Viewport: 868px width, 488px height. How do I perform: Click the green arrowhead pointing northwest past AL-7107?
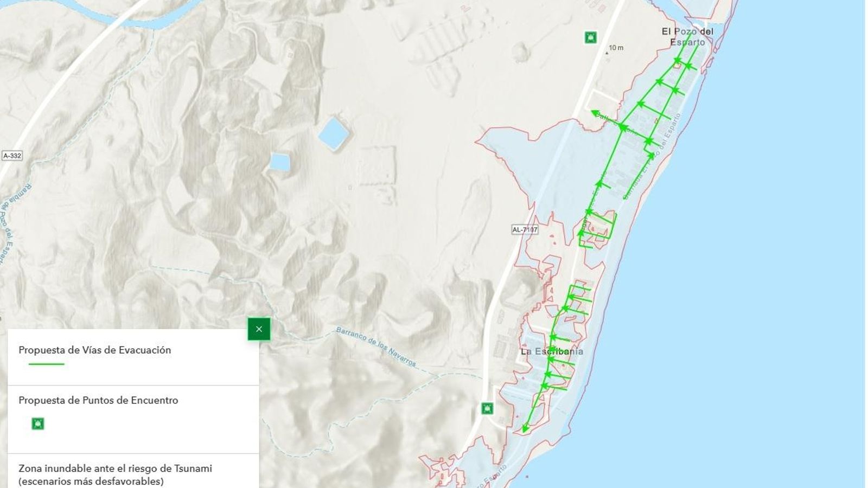point(595,113)
